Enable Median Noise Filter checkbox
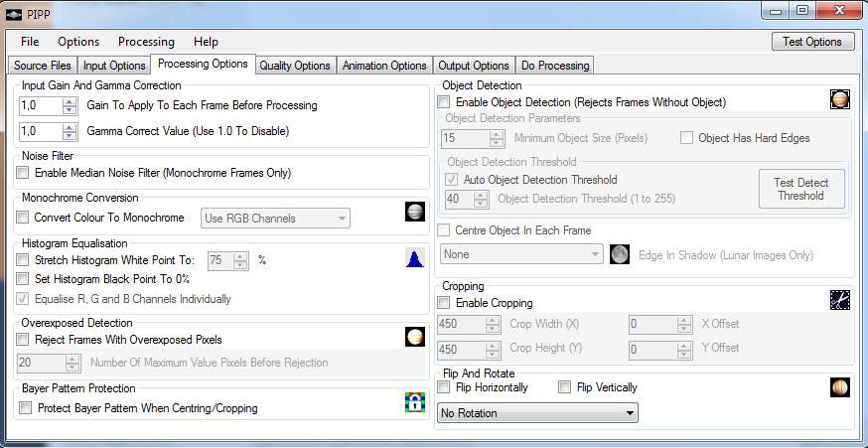This screenshot has width=868, height=448. tap(24, 173)
